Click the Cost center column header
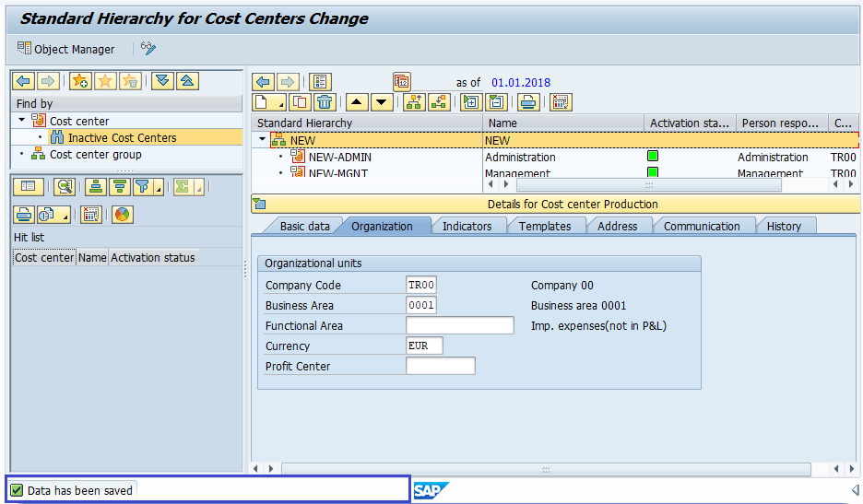This screenshot has width=863, height=504. tap(44, 257)
